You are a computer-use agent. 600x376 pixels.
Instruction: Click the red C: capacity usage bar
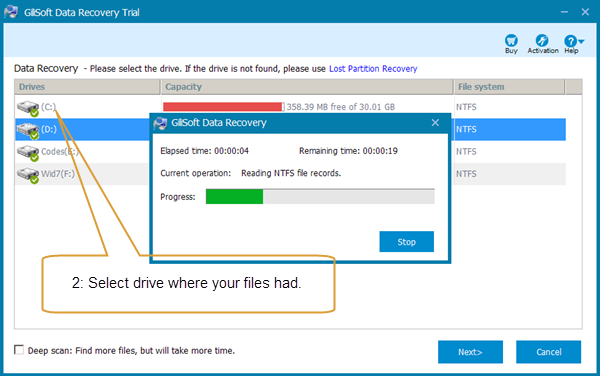click(223, 107)
